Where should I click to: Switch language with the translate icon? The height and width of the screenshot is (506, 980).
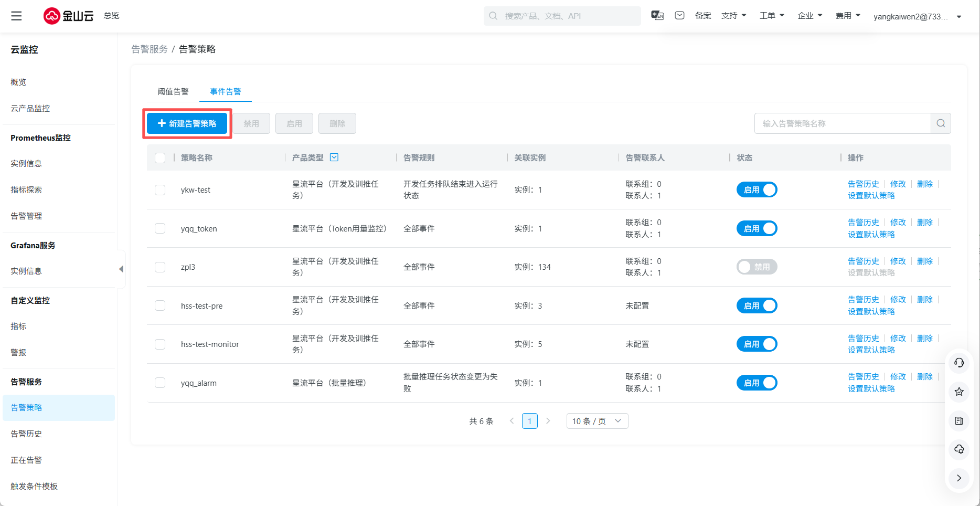point(657,15)
